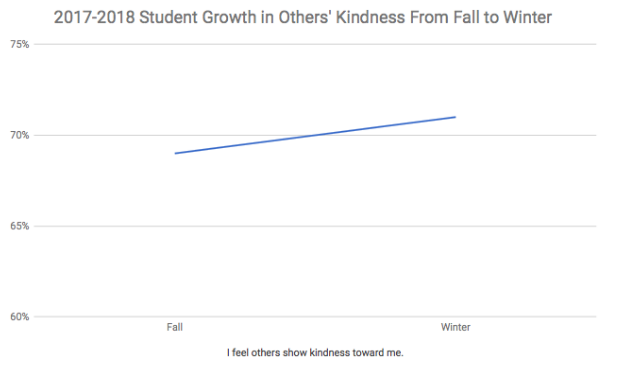The width and height of the screenshot is (619, 373).
Task: Click the Fall data point on line
Action: click(175, 153)
